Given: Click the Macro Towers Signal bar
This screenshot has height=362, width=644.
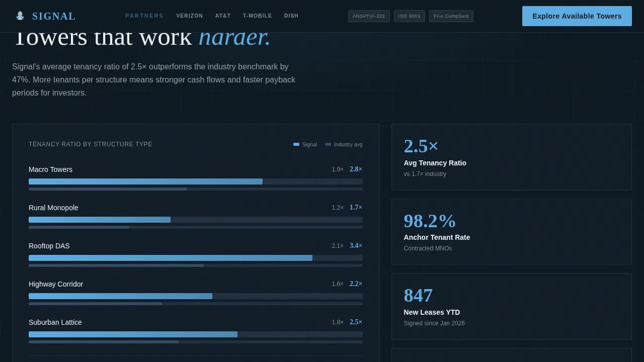Looking at the screenshot, I should pos(145,182).
